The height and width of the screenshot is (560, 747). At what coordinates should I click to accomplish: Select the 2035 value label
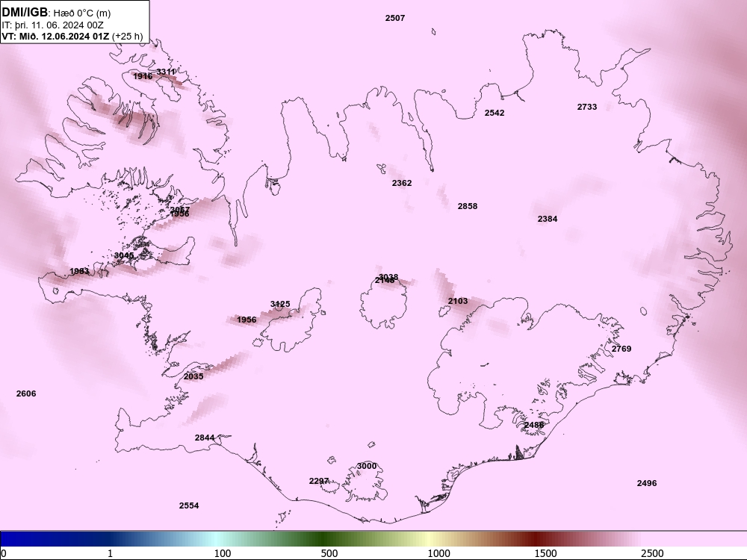tap(193, 376)
